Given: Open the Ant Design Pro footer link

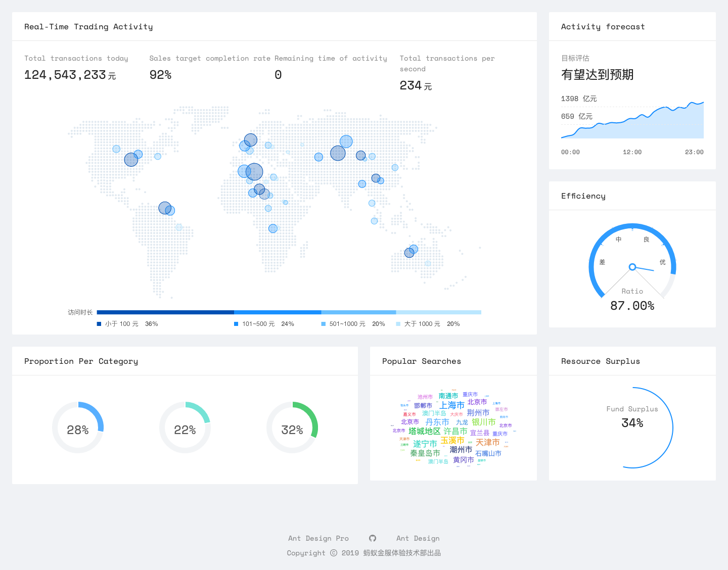Looking at the screenshot, I should pyautogui.click(x=318, y=538).
